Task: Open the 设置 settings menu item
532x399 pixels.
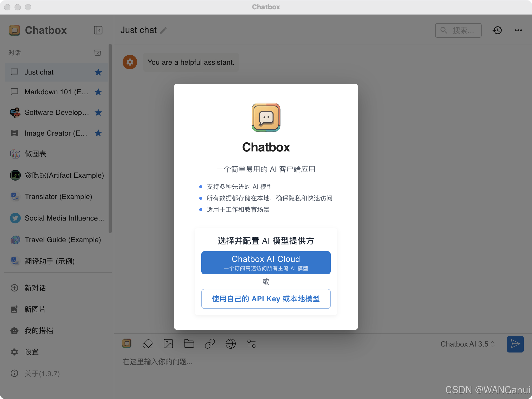Action: click(x=32, y=352)
